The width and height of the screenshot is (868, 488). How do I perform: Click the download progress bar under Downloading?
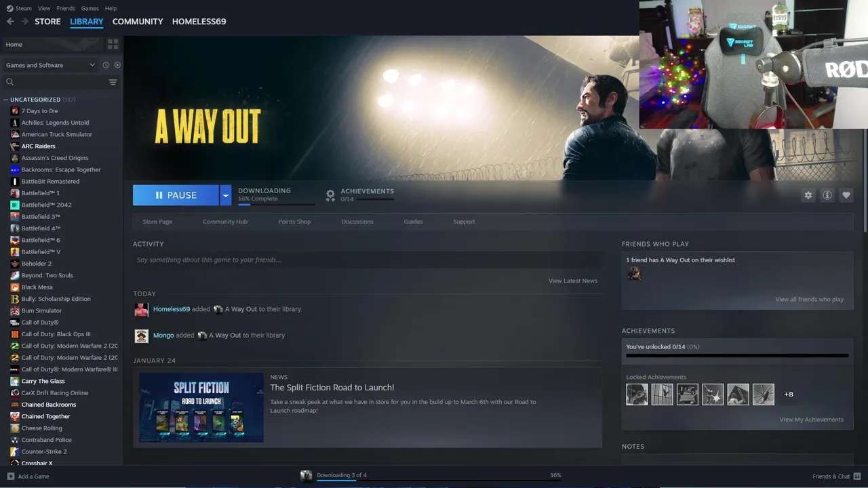276,204
